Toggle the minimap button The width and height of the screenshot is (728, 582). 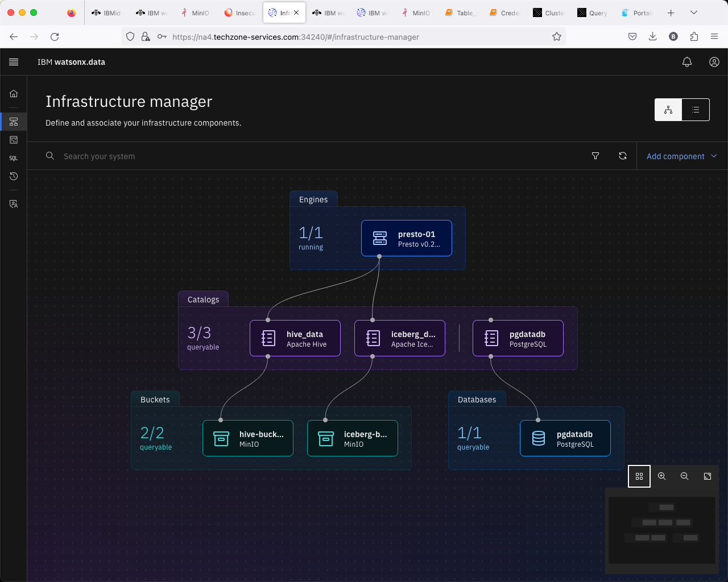tap(639, 476)
